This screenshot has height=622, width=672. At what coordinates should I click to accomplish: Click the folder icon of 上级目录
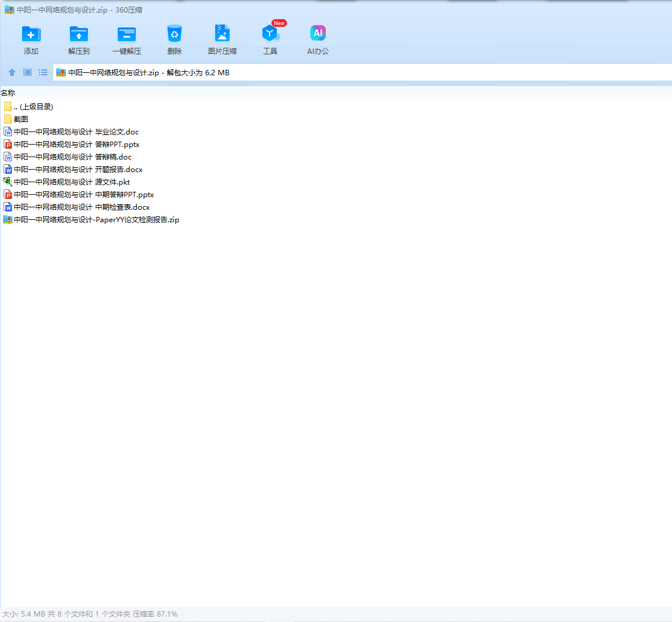point(8,107)
